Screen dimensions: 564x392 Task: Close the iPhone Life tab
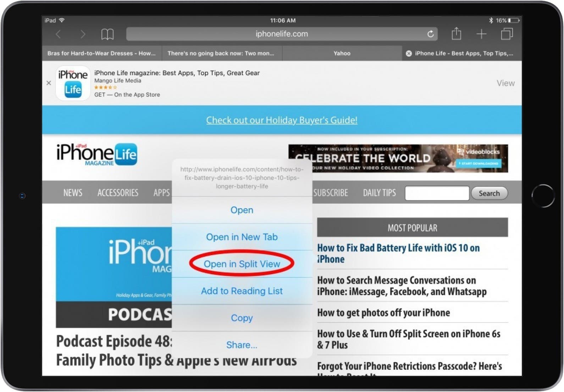pyautogui.click(x=409, y=54)
